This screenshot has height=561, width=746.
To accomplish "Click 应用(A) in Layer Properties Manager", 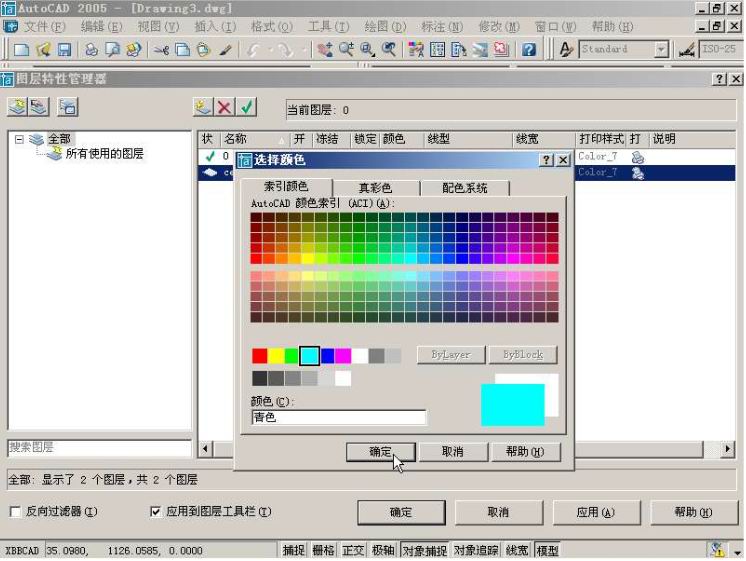I will [596, 512].
